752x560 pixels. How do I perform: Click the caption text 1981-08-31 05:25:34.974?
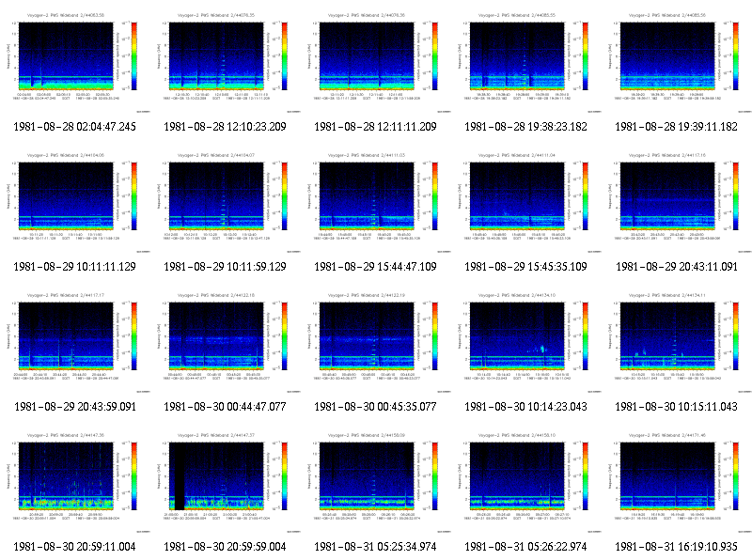pos(375,547)
